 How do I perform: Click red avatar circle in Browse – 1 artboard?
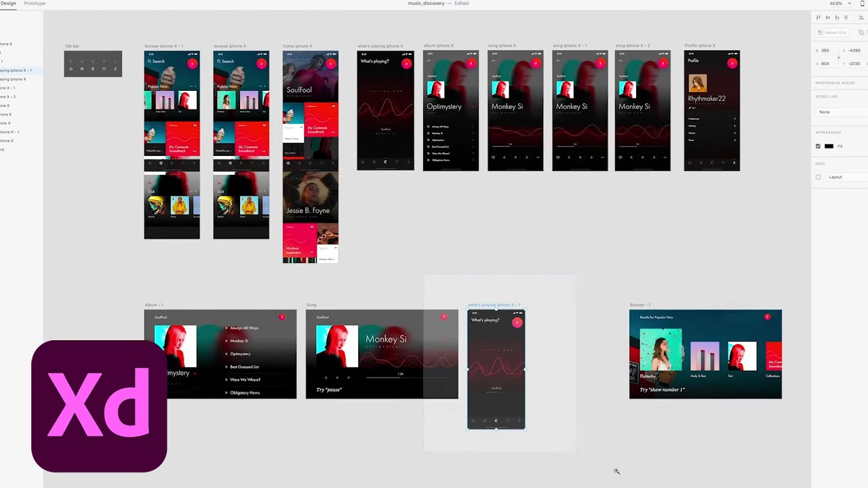(767, 317)
